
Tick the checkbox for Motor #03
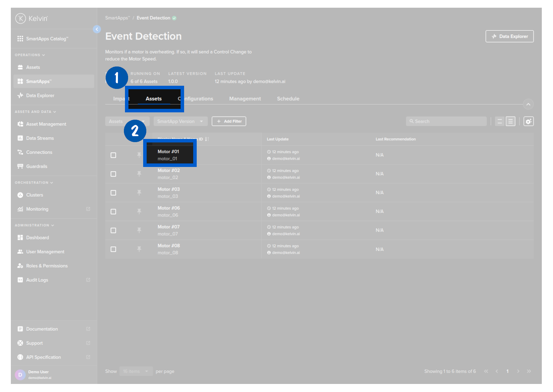coord(113,193)
